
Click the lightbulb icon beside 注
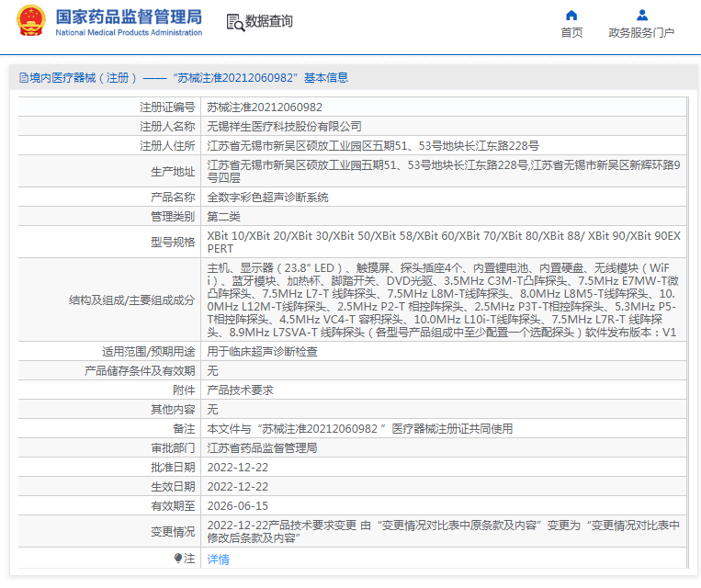point(178,558)
